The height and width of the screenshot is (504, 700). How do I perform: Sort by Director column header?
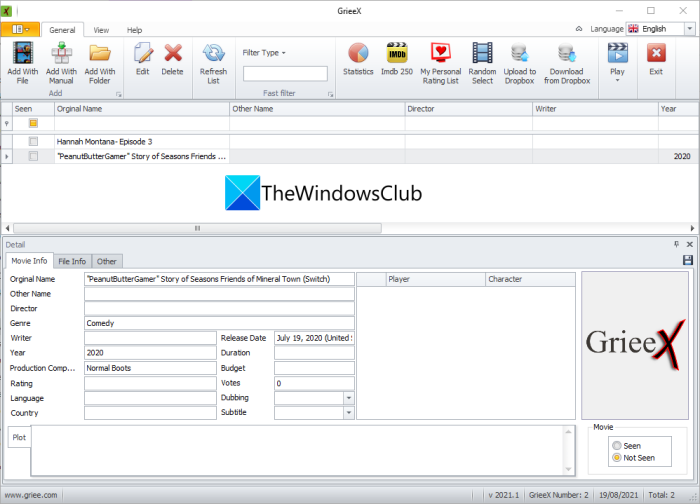coord(468,109)
